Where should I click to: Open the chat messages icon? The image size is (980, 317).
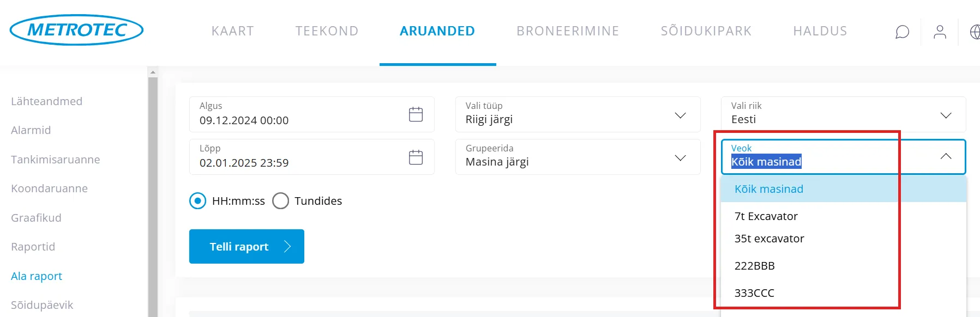902,32
